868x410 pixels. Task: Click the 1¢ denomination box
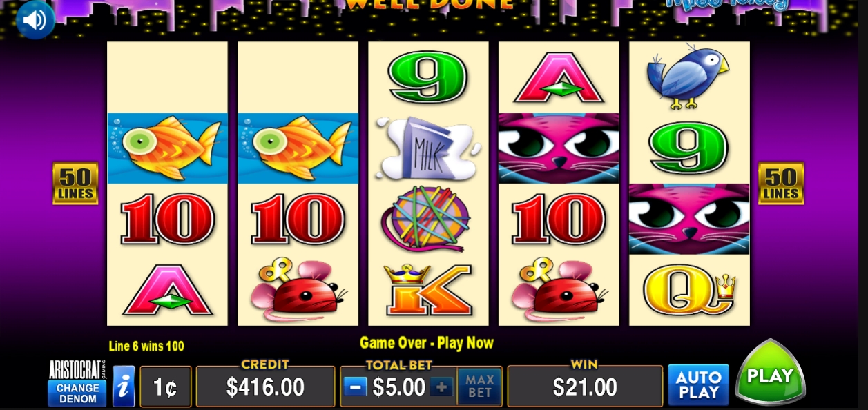(x=166, y=387)
